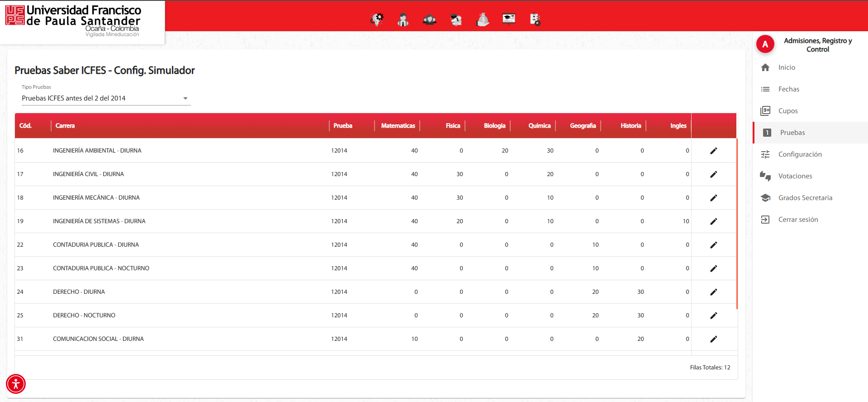Click pencil icon for Ingeniería de Sistemas

(713, 221)
